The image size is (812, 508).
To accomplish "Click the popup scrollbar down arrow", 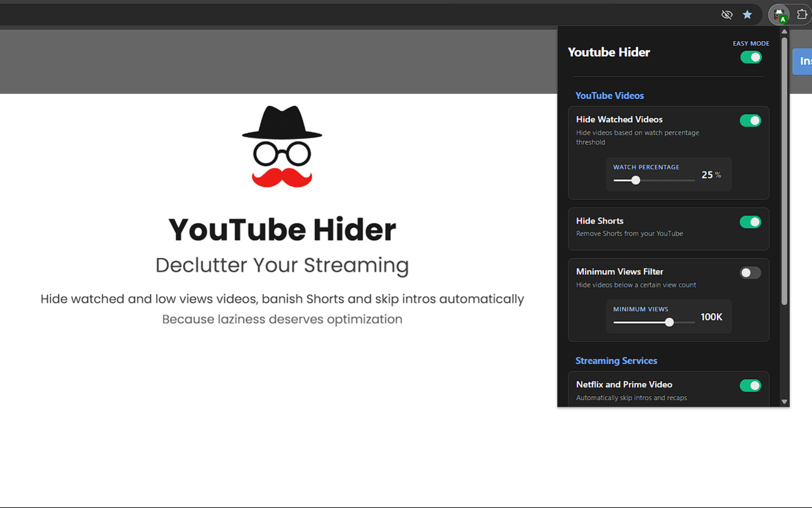I will [785, 401].
